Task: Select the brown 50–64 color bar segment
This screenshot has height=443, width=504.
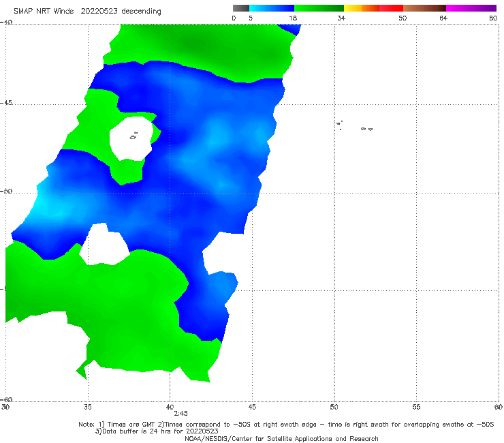Action: pyautogui.click(x=424, y=8)
